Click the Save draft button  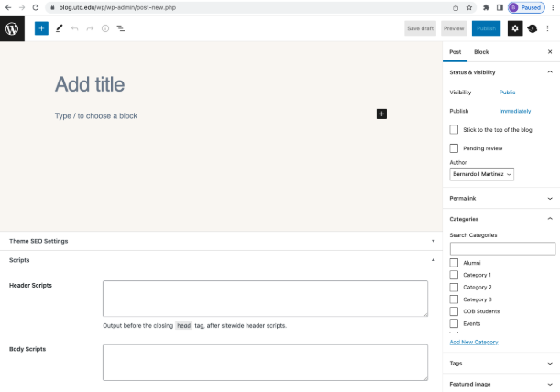pos(420,28)
